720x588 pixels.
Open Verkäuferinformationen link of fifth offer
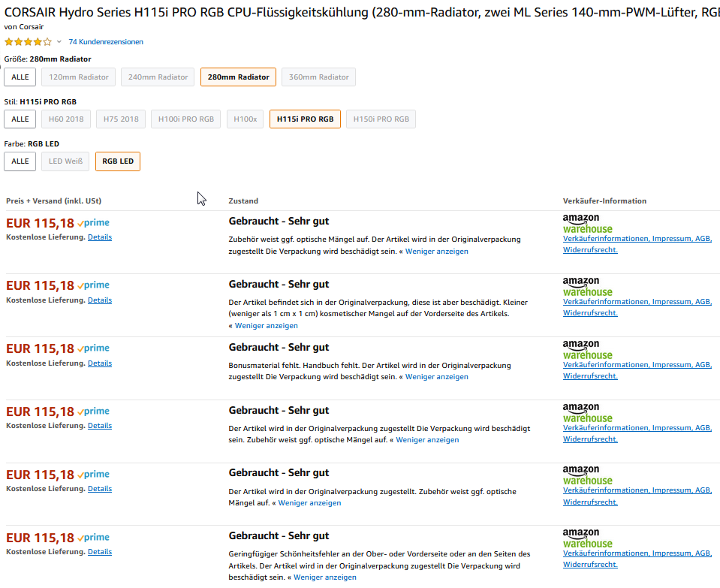[637, 490]
